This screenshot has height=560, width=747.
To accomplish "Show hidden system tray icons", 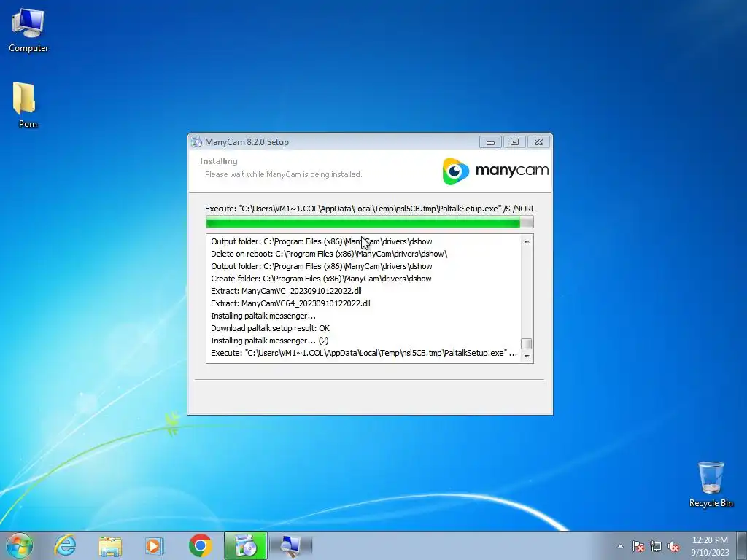I will 620,546.
